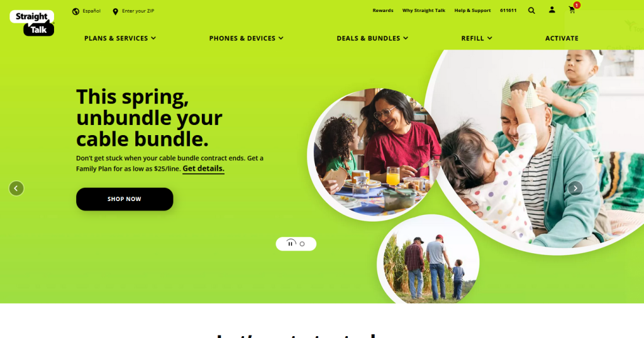Open the Help & Support link
The height and width of the screenshot is (338, 644).
pyautogui.click(x=472, y=11)
